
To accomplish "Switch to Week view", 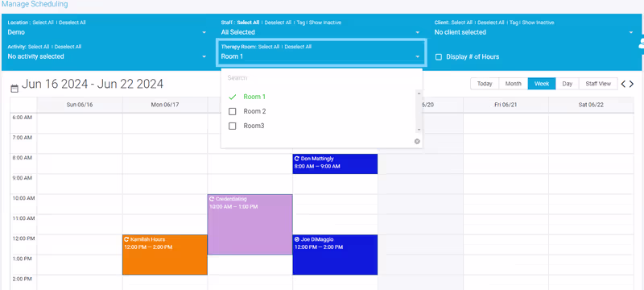I will pos(542,84).
